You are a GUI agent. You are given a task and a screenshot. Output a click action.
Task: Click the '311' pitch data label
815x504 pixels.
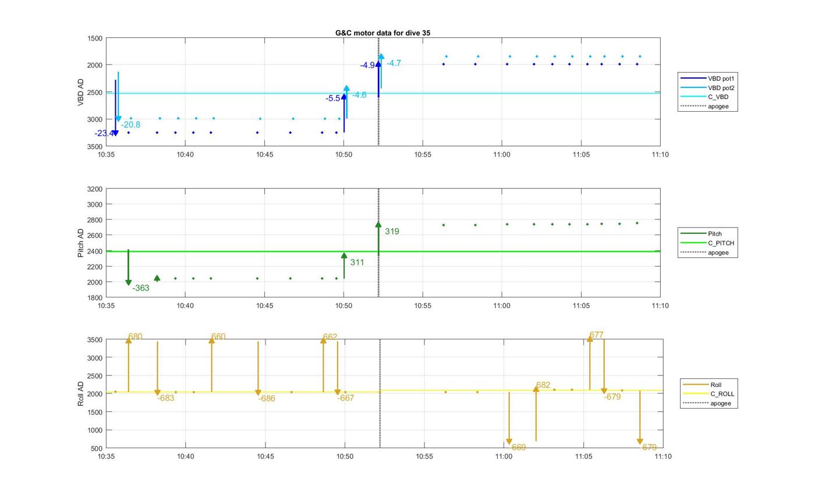click(x=357, y=263)
